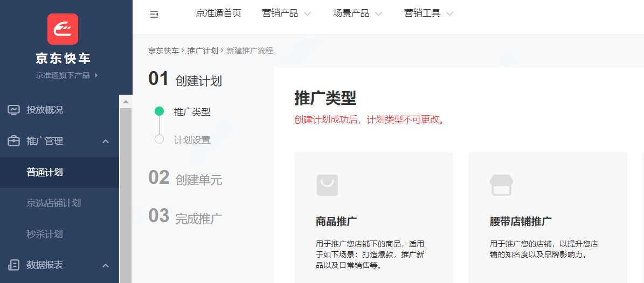Choose the 商品推广 promotion type card
This screenshot has height=283, width=644.
(374, 218)
